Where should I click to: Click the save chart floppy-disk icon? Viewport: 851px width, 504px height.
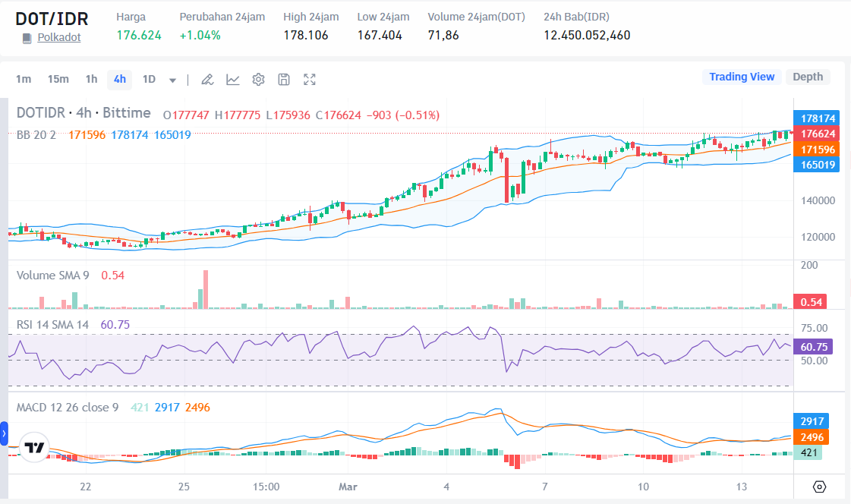tap(284, 80)
